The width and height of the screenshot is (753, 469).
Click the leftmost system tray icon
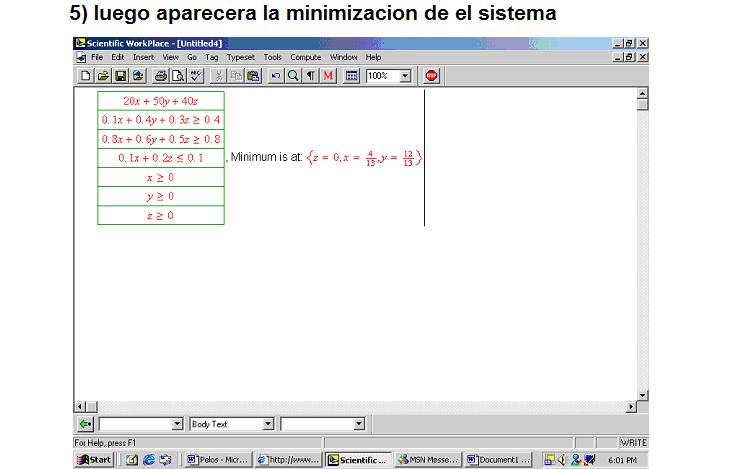point(549,460)
